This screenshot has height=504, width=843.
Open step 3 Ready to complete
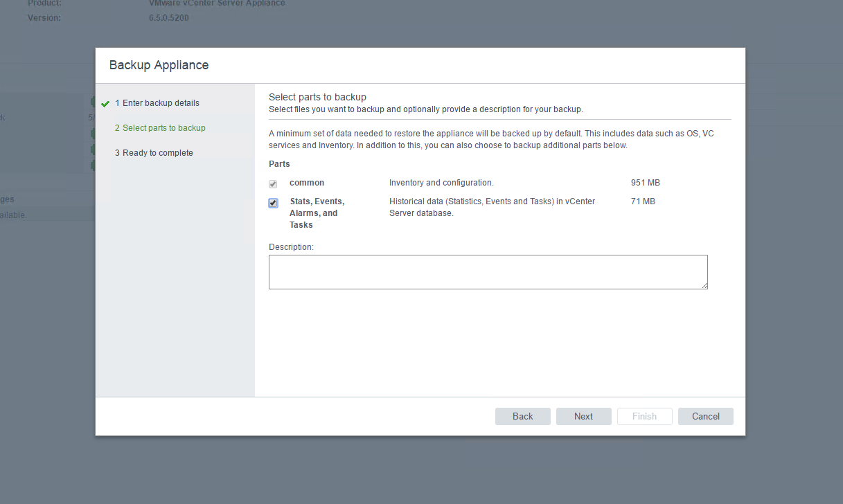[x=154, y=153]
